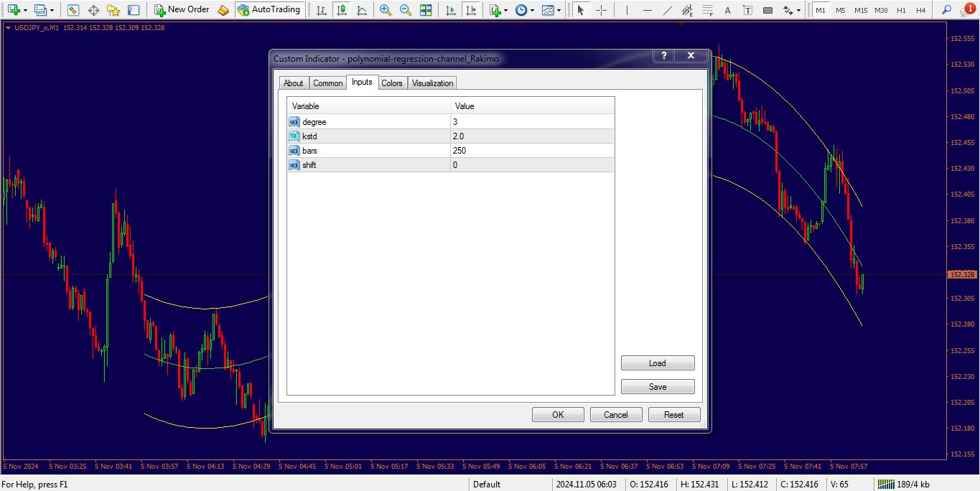Tile chart windows icon

click(426, 10)
